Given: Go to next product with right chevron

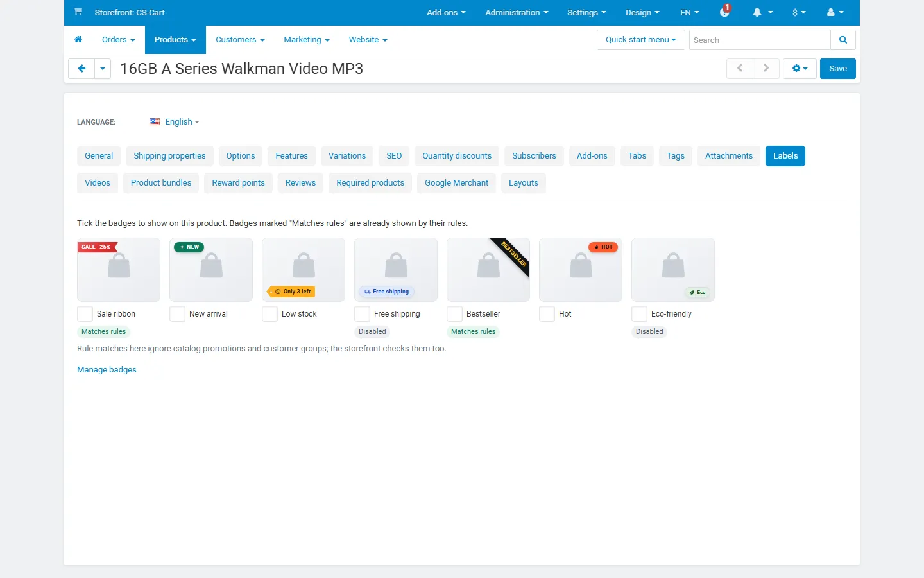Looking at the screenshot, I should (x=766, y=69).
